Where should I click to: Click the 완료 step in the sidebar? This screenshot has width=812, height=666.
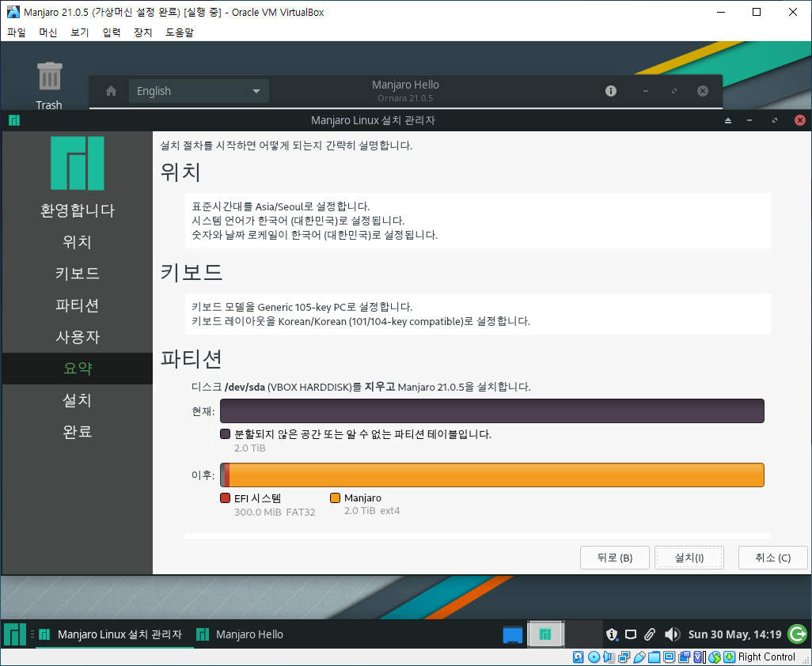pyautogui.click(x=77, y=432)
